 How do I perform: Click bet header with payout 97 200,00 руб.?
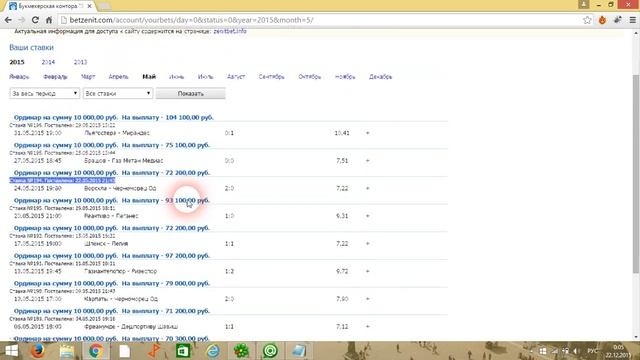[x=112, y=256]
